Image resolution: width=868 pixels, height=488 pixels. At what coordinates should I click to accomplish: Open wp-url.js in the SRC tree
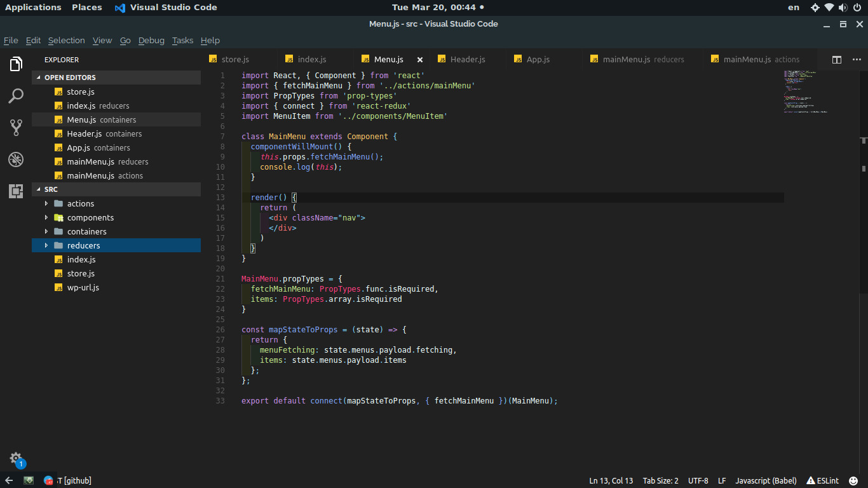click(x=116, y=287)
